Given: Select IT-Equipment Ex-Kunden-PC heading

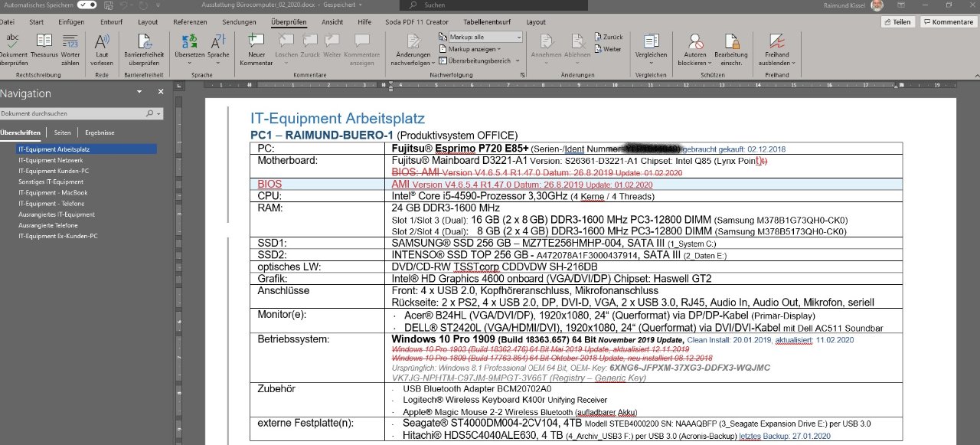Looking at the screenshot, I should pyautogui.click(x=57, y=236).
